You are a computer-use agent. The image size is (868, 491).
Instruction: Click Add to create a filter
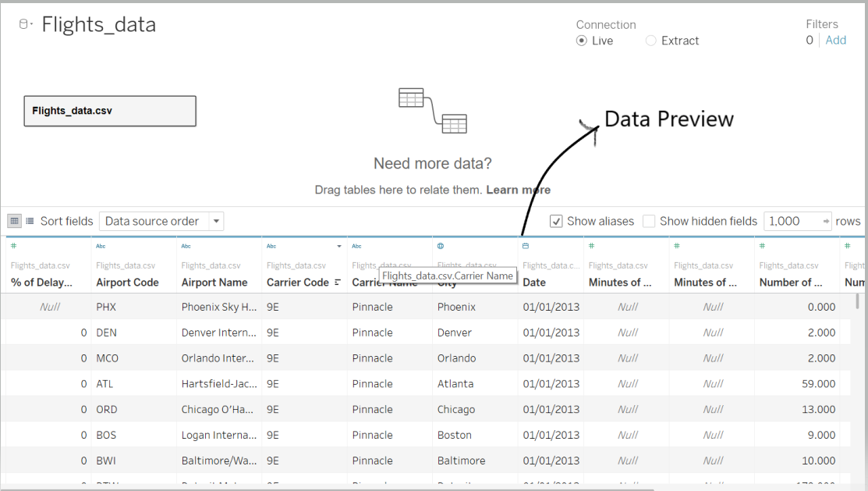(836, 40)
